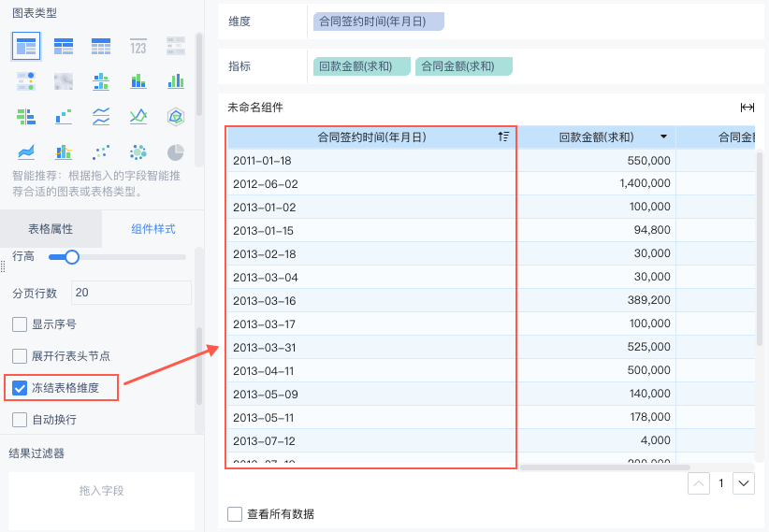This screenshot has width=769, height=532.
Task: Select date cell 2013-02-18
Action: click(371, 254)
